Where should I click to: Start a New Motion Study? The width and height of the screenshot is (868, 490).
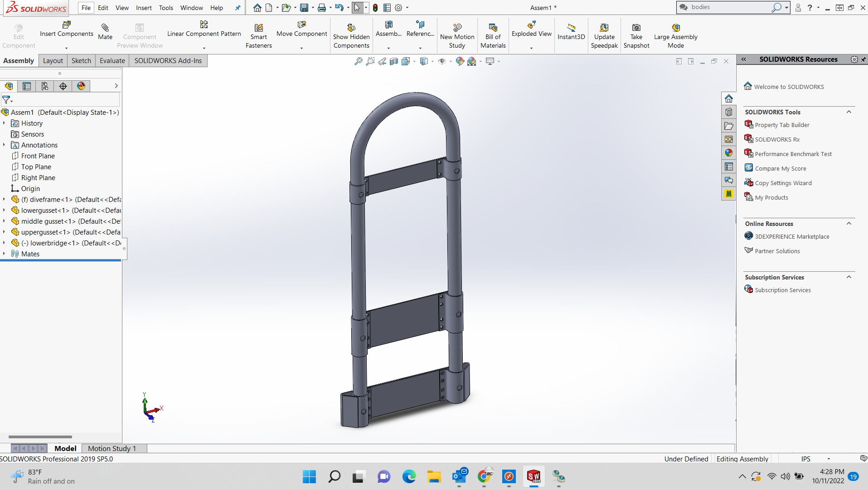coord(457,36)
